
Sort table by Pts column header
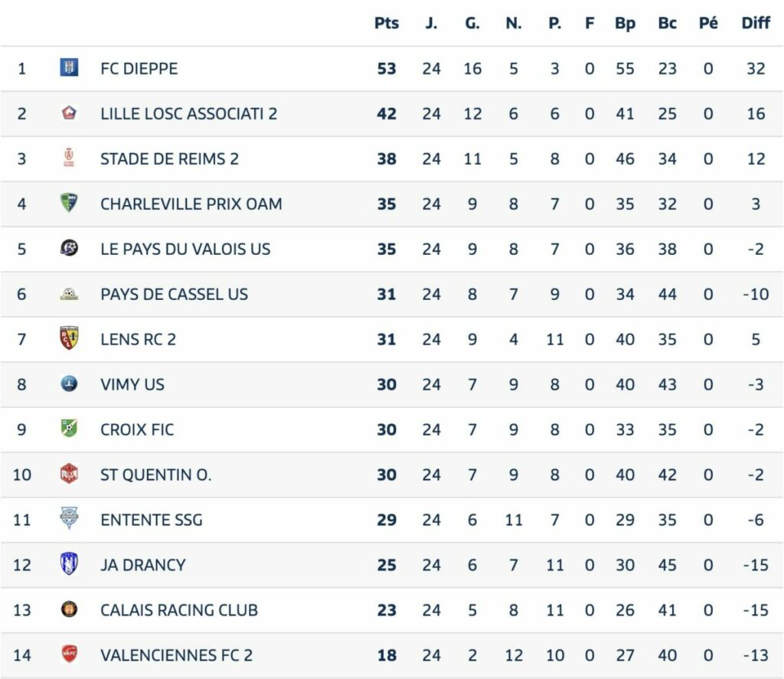pos(387,23)
